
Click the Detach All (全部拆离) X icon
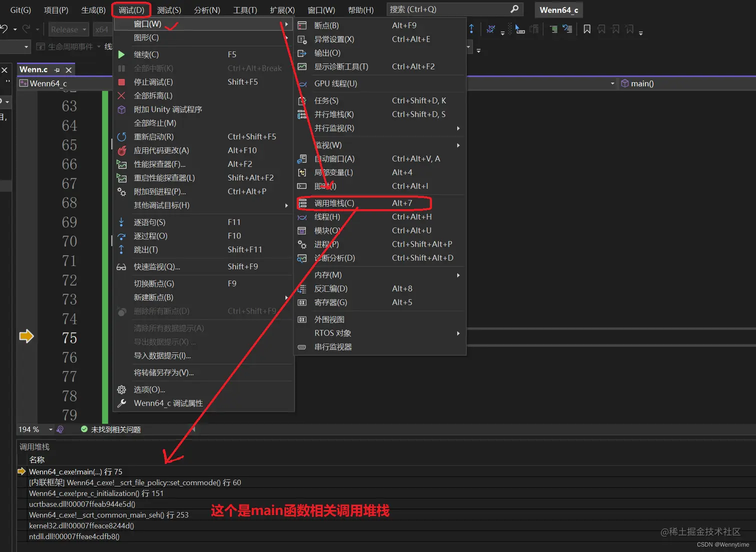click(121, 95)
